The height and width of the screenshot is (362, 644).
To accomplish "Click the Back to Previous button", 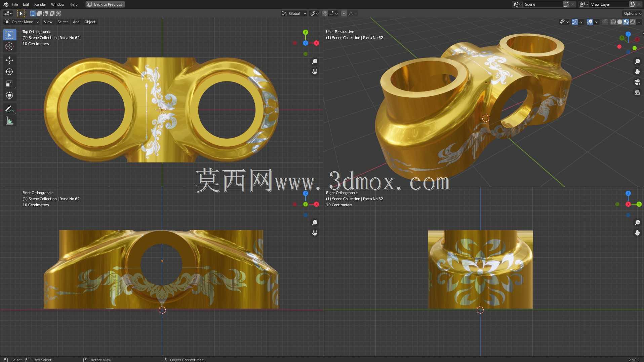I will [105, 4].
